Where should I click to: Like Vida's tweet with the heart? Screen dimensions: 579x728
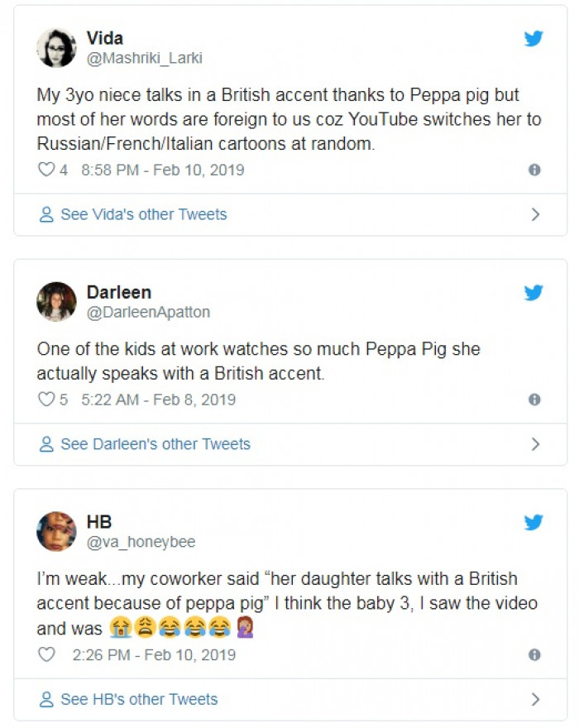(46, 170)
